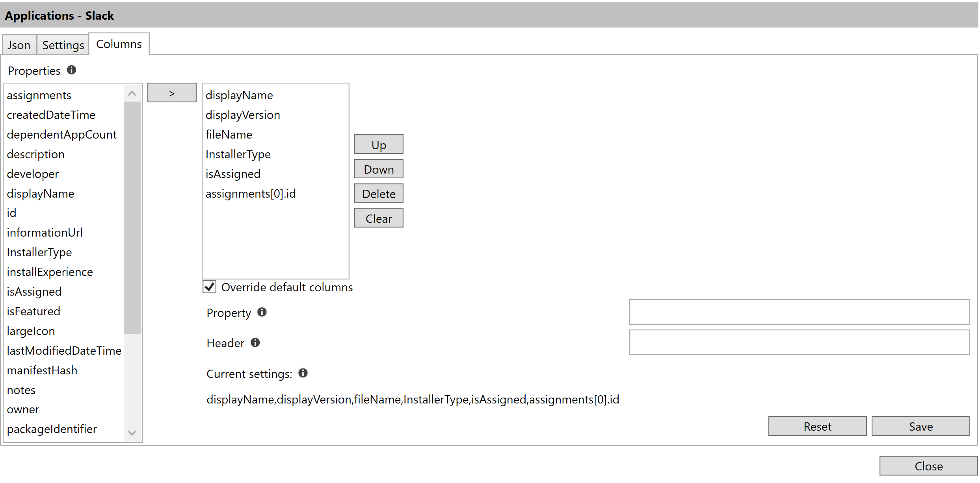This screenshot has height=483, width=980.
Task: Click the info icon beside Header label
Action: tap(255, 342)
